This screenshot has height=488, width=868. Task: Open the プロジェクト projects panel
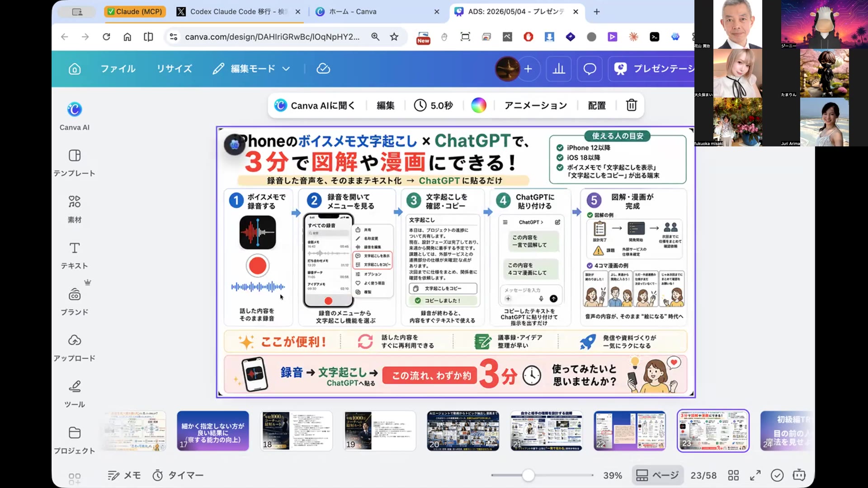[75, 440]
